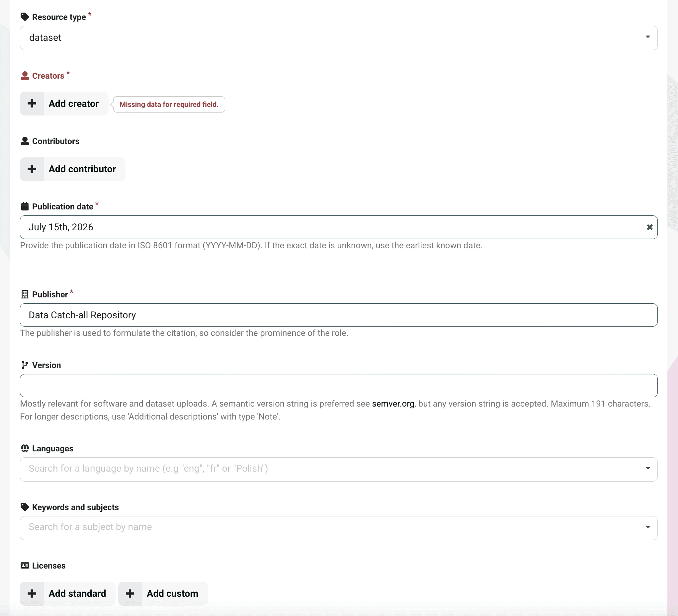
Task: Click the Version branch icon
Action: (x=25, y=365)
